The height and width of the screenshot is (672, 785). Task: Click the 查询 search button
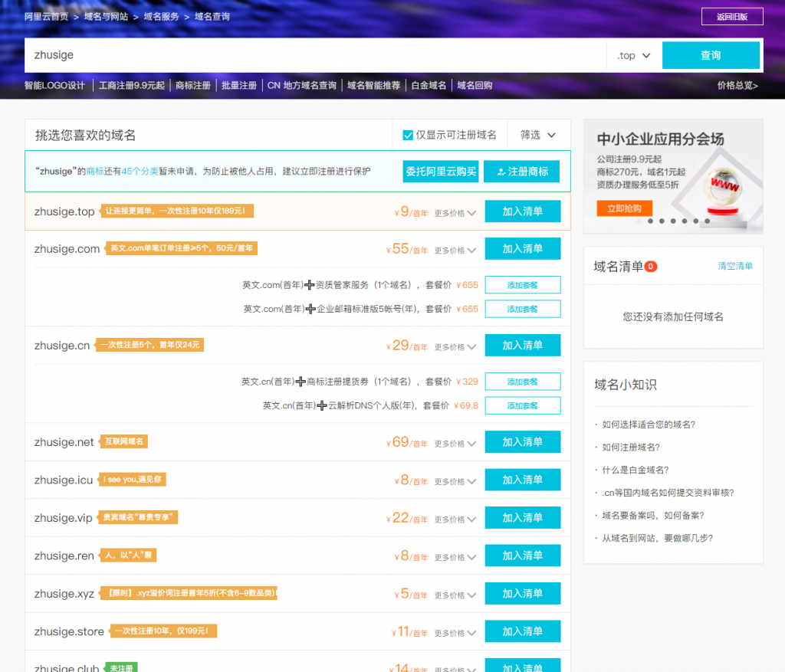(x=711, y=55)
